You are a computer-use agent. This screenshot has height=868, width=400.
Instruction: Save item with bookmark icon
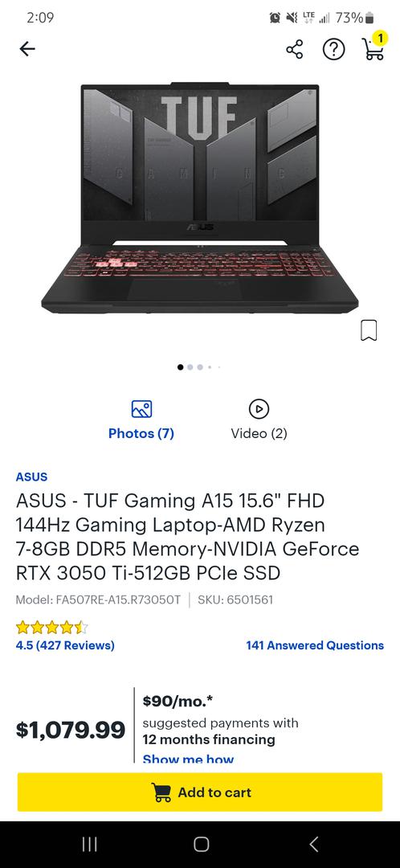[369, 330]
